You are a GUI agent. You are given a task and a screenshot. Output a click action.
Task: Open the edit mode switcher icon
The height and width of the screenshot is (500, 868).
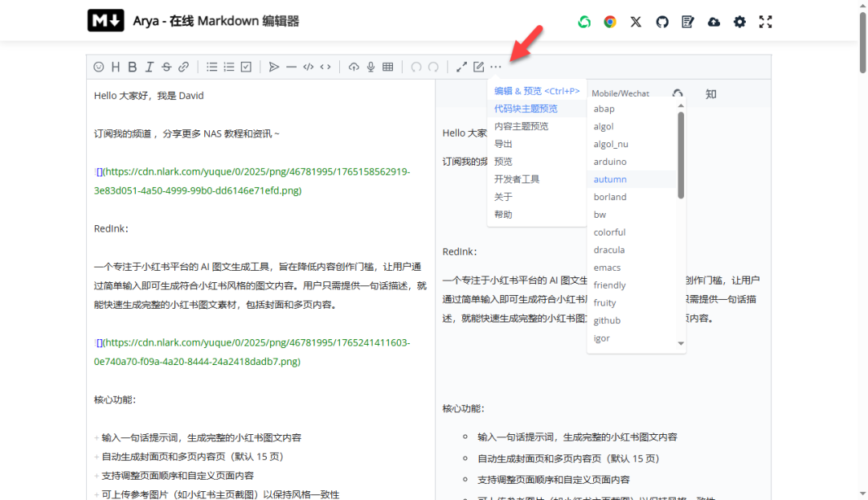[x=479, y=67]
